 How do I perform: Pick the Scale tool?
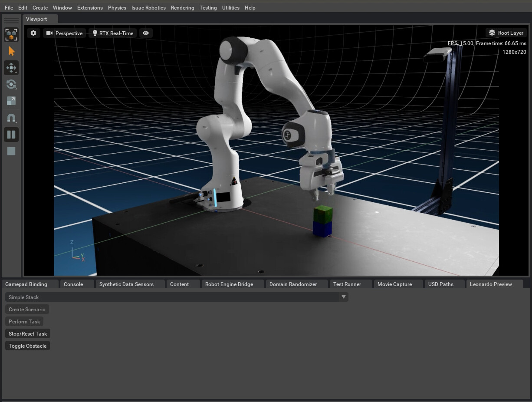click(x=11, y=101)
